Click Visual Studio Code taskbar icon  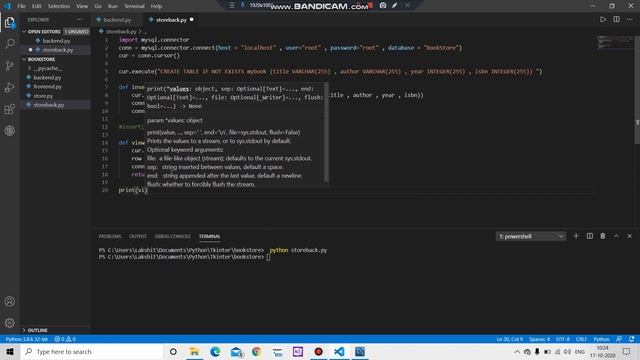click(x=339, y=351)
